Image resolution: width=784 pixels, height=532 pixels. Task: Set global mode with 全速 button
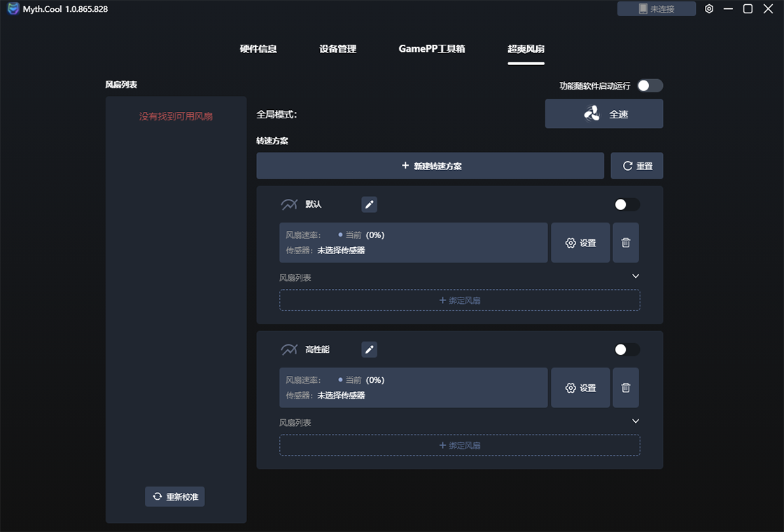coord(603,114)
